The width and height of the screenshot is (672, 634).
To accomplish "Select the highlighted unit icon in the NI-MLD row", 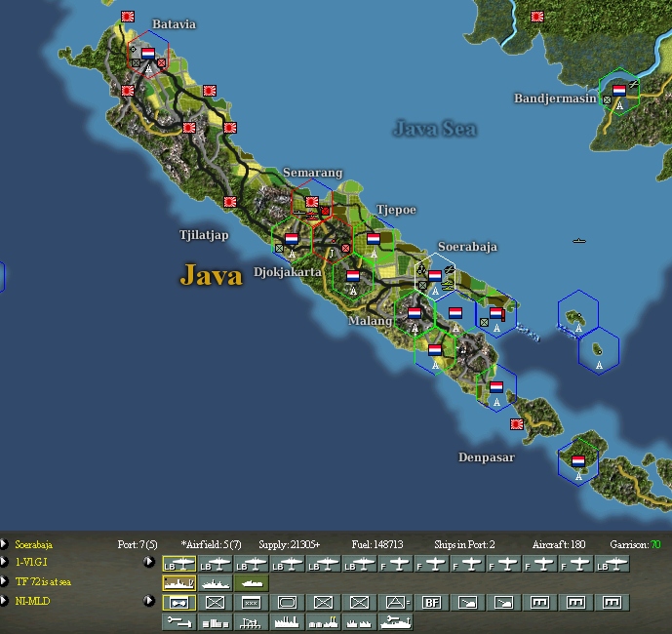I will [179, 602].
